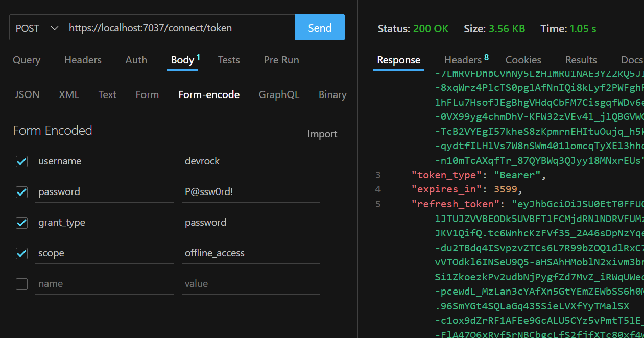Viewport: 644px width, 338px height.
Task: Edit the offline_access value field
Action: [251, 253]
